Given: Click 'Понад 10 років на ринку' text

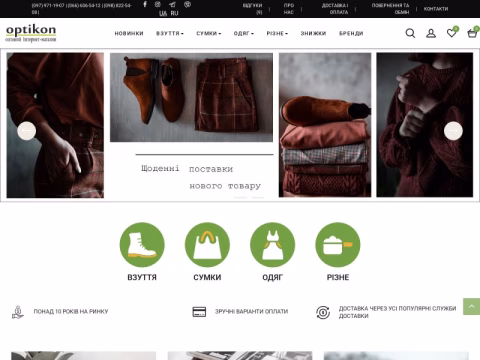Looking at the screenshot, I should (71, 312).
